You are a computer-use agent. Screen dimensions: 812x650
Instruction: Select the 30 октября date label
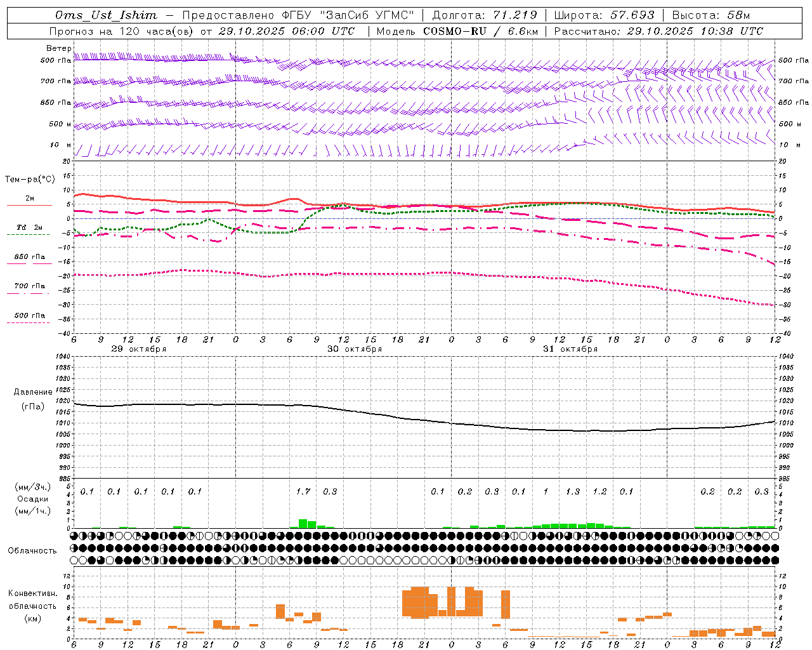point(355,349)
